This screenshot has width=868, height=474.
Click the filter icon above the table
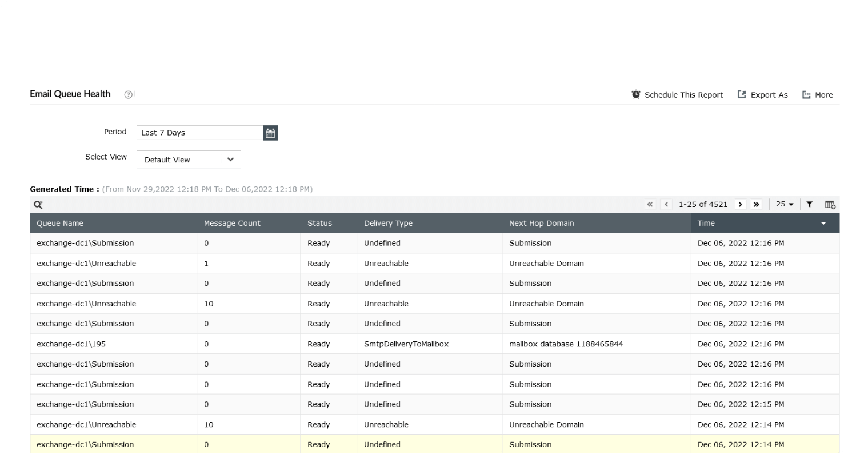(809, 204)
